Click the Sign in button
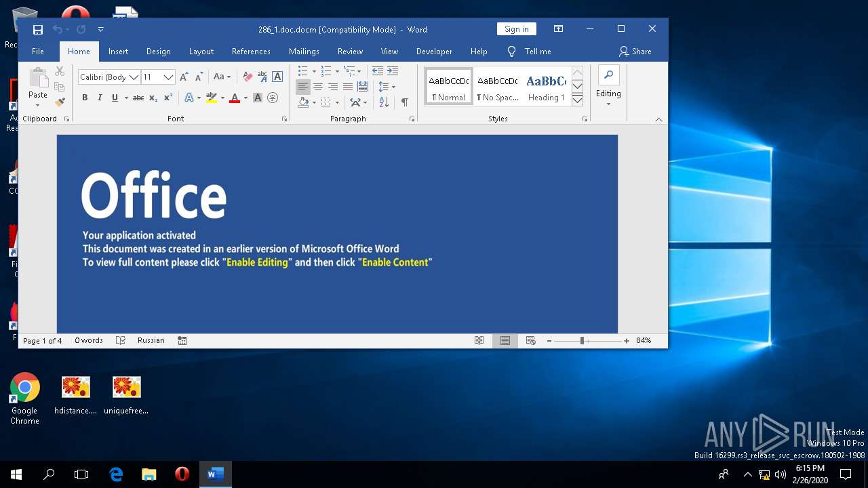The height and width of the screenshot is (488, 868). [516, 29]
